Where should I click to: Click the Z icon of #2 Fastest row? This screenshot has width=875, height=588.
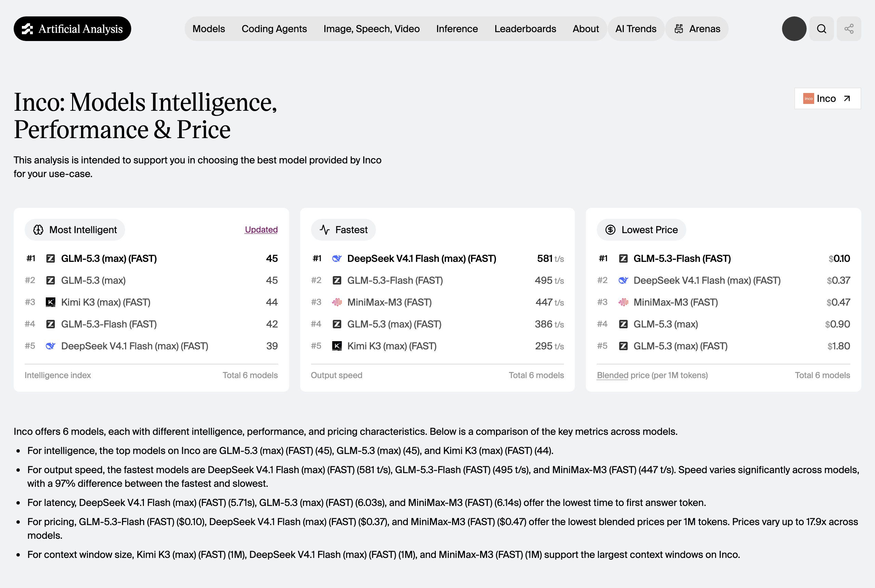click(337, 281)
